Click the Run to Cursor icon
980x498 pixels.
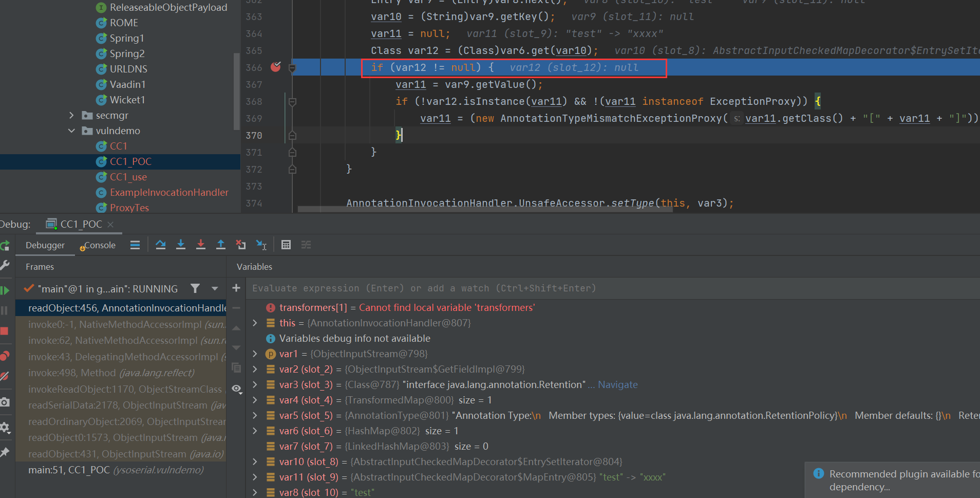click(261, 245)
